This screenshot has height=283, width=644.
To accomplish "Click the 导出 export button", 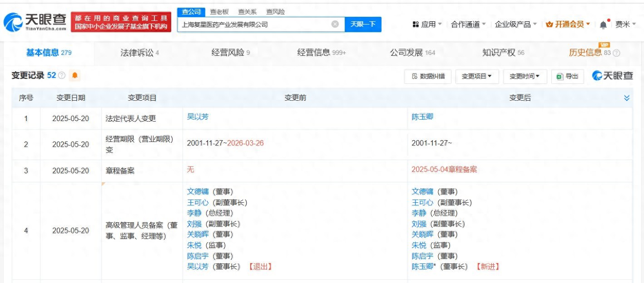I will point(568,77).
